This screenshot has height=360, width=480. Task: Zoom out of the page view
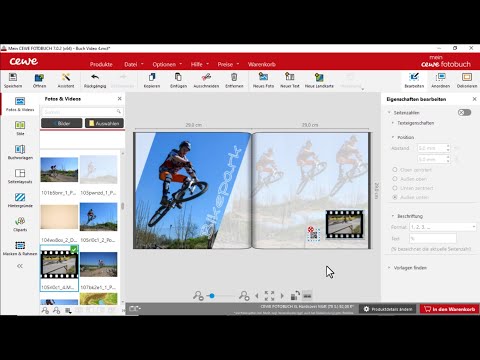198,296
